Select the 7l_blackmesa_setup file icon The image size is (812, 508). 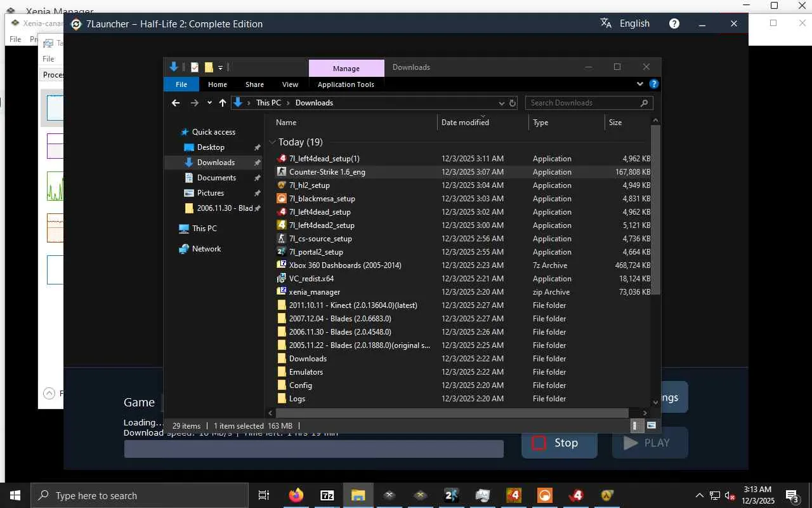[282, 199]
